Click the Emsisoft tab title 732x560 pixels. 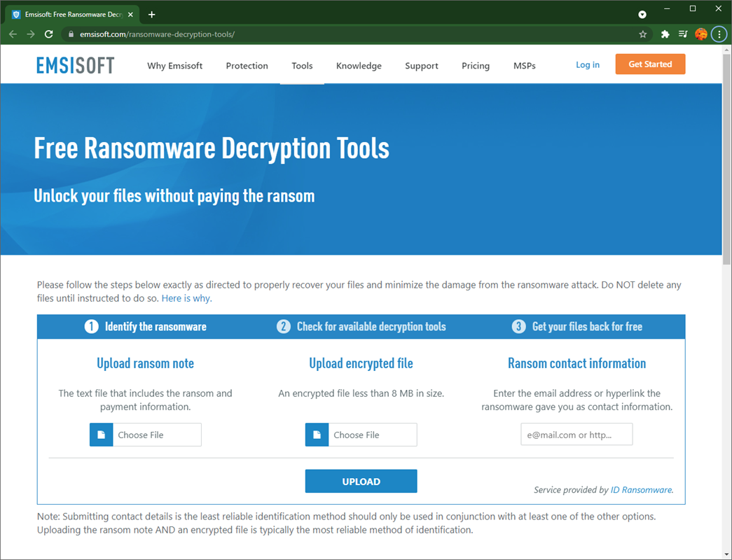pos(74,15)
